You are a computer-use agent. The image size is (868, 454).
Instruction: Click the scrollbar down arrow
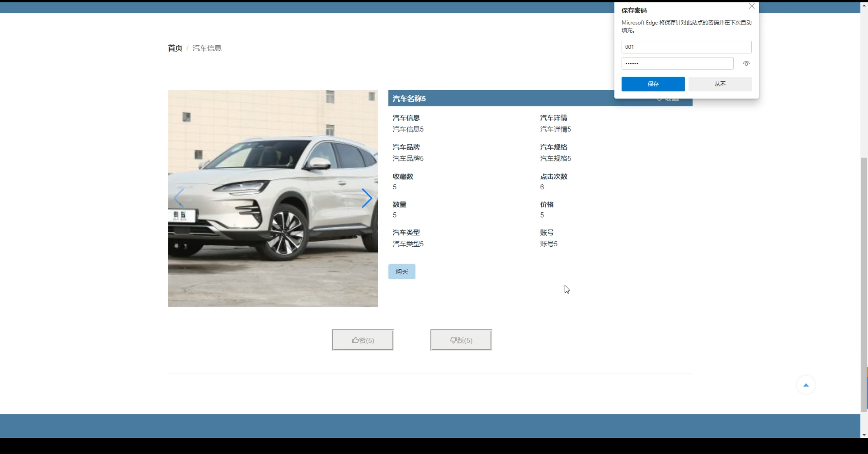click(x=864, y=435)
